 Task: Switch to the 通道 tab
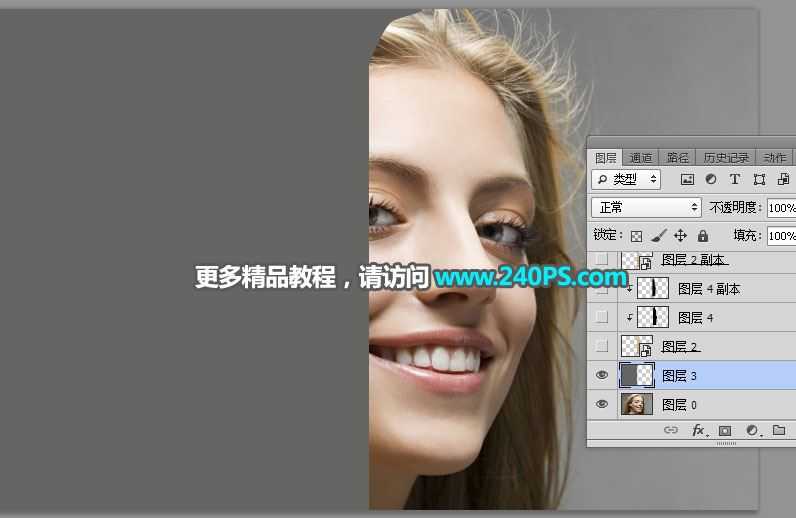pyautogui.click(x=641, y=158)
